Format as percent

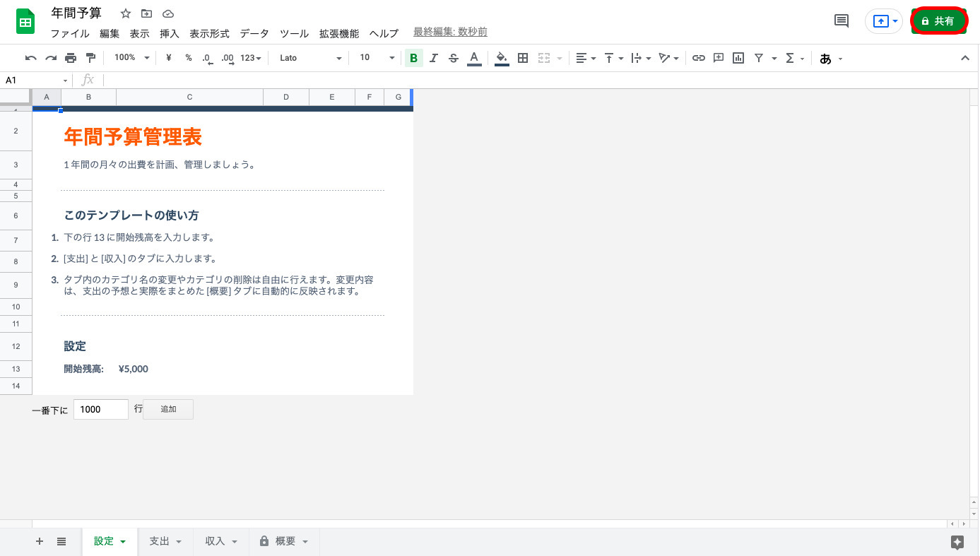pos(189,58)
